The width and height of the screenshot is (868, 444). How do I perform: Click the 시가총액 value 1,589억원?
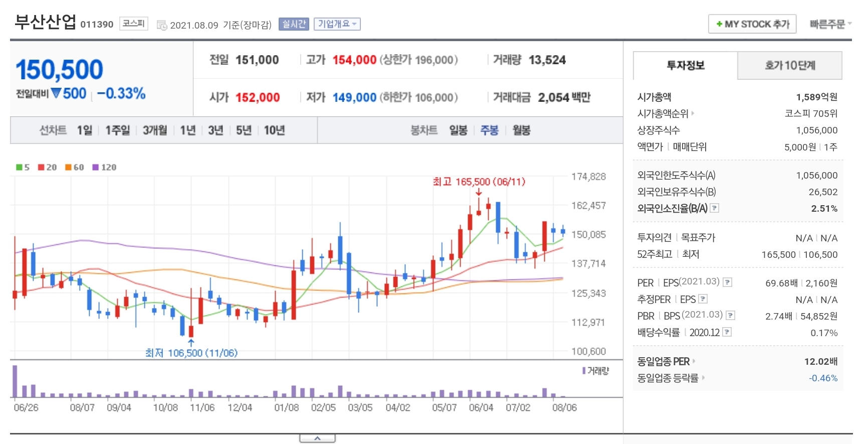(x=817, y=97)
